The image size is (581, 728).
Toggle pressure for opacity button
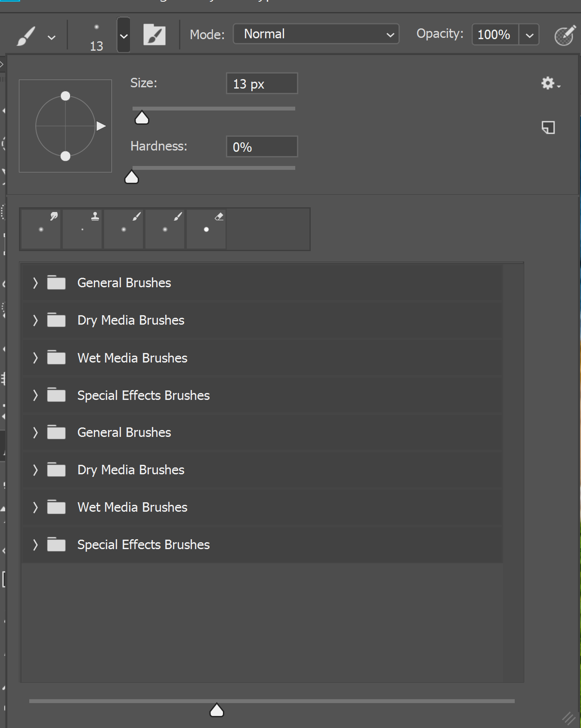click(564, 35)
